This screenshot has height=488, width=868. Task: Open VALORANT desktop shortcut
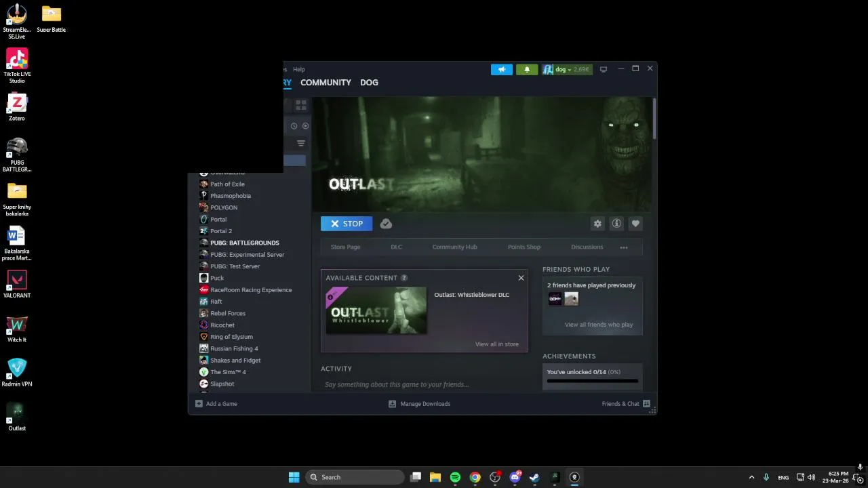(x=17, y=285)
